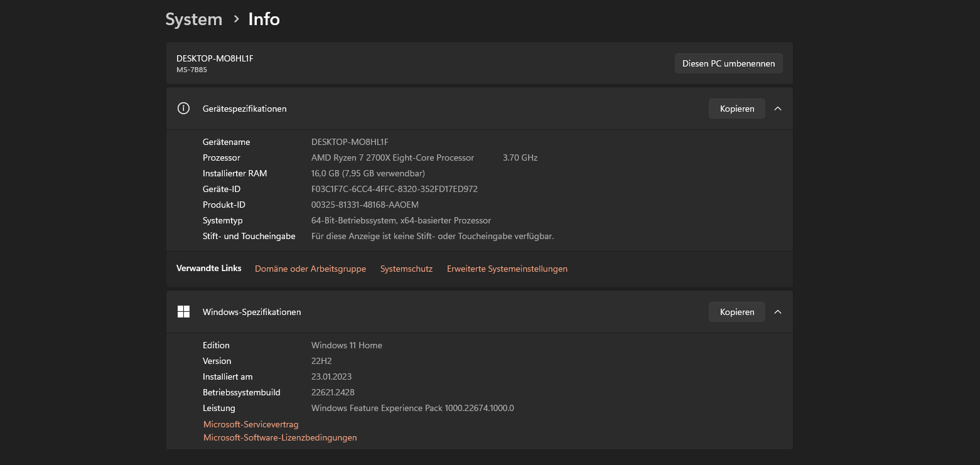Open the Erweiterte Systemeinstellungen link
980x465 pixels.
(x=507, y=269)
